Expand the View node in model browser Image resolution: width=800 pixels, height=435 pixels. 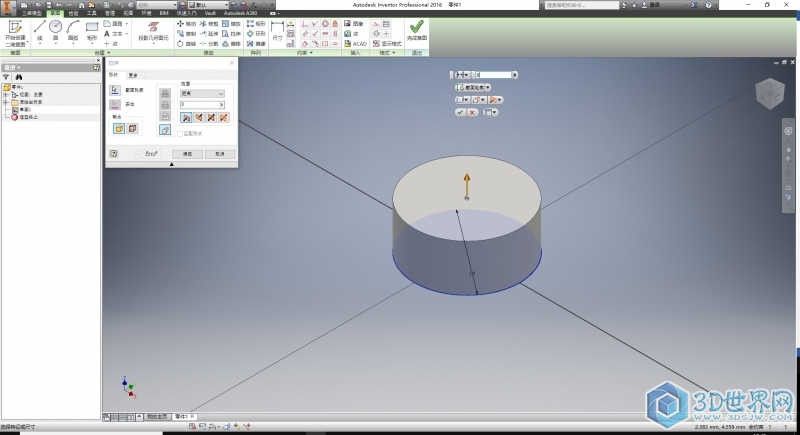point(6,95)
